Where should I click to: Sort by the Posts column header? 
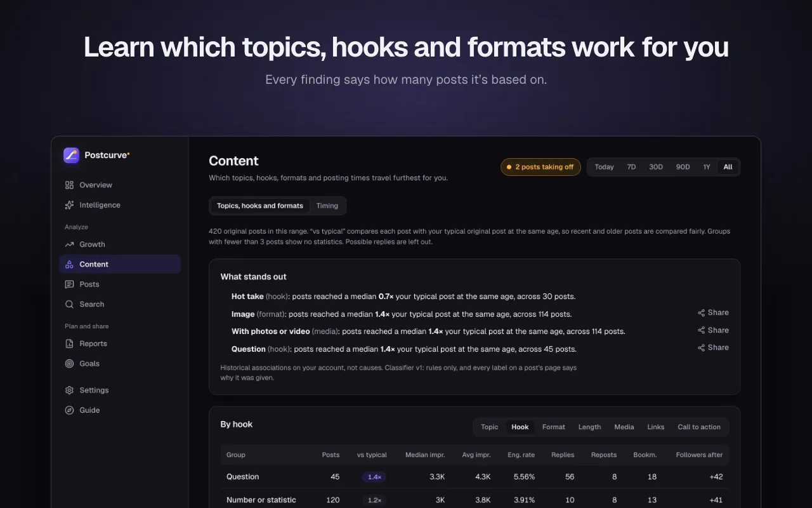click(331, 455)
